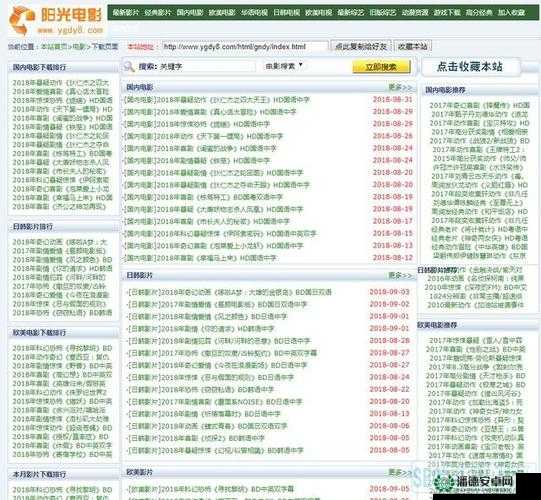The height and width of the screenshot is (500, 541).
Task: Open the 国内电影 entry dated 2018-08-31
Action: [217, 100]
